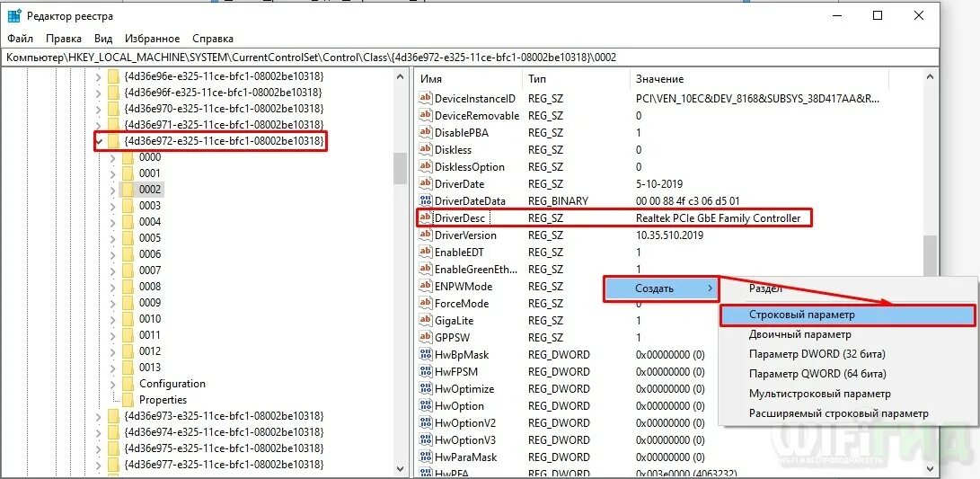980x479 pixels.
Task: Click tree pane scrollbar down arrow
Action: [x=400, y=467]
